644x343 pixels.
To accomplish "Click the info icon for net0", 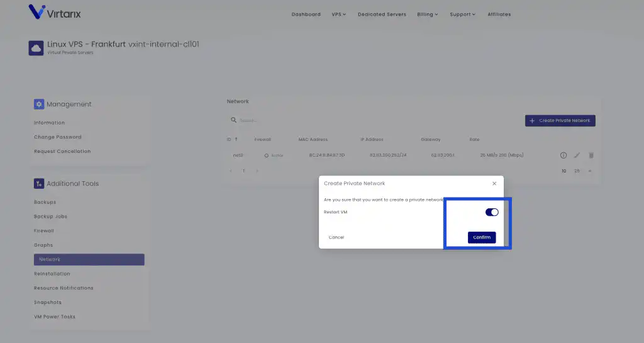I will pyautogui.click(x=563, y=155).
